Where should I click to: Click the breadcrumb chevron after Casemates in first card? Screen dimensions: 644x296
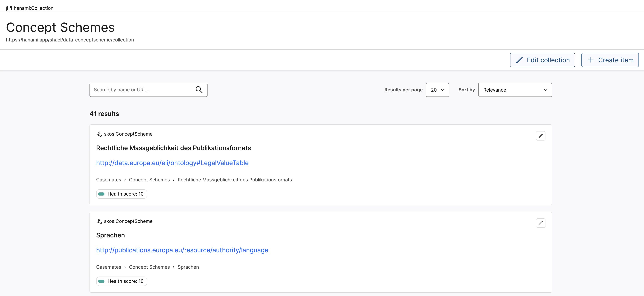125,180
